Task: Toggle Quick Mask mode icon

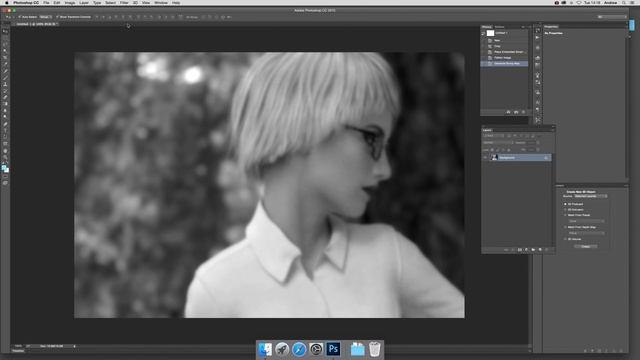Action: [x=5, y=176]
